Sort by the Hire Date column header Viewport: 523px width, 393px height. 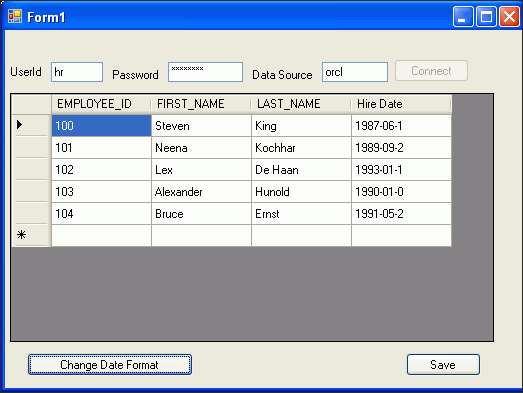[x=401, y=104]
